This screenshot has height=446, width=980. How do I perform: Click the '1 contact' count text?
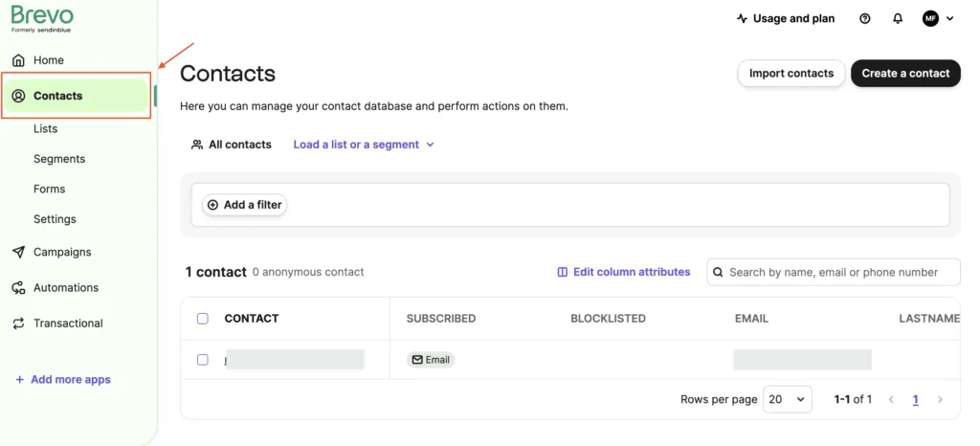(216, 272)
